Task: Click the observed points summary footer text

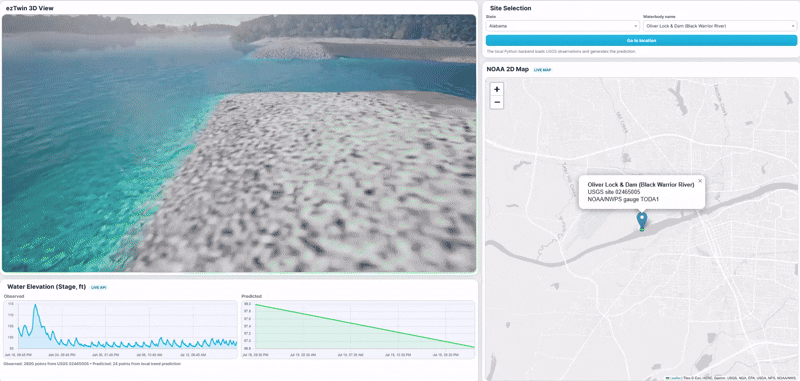Action: click(92, 364)
